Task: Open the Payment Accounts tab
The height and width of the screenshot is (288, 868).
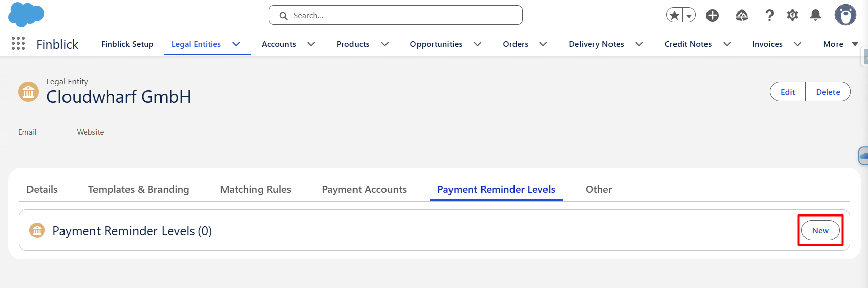Action: click(364, 189)
